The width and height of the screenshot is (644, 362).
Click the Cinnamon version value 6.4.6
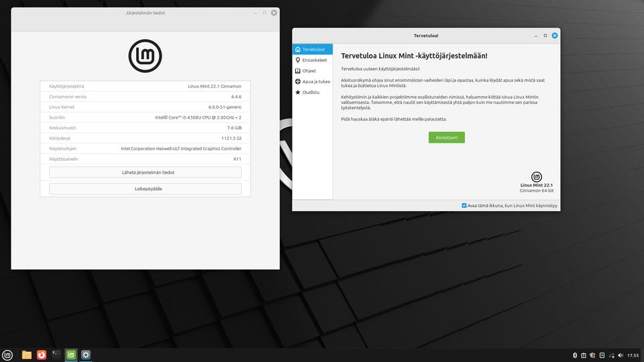[x=236, y=97]
